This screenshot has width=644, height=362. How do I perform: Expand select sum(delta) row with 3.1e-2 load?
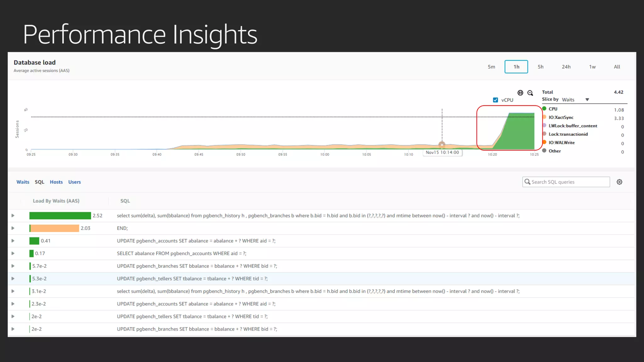point(13,291)
